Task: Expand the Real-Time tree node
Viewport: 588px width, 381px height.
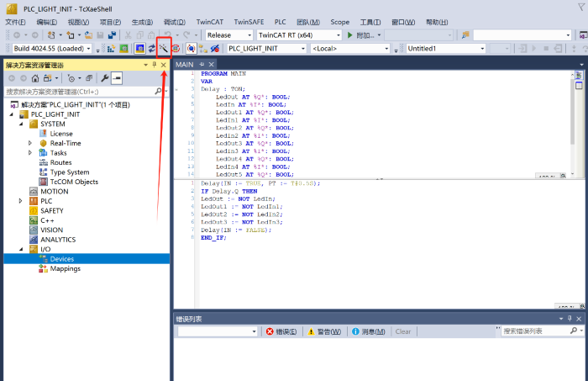Action: [x=30, y=143]
